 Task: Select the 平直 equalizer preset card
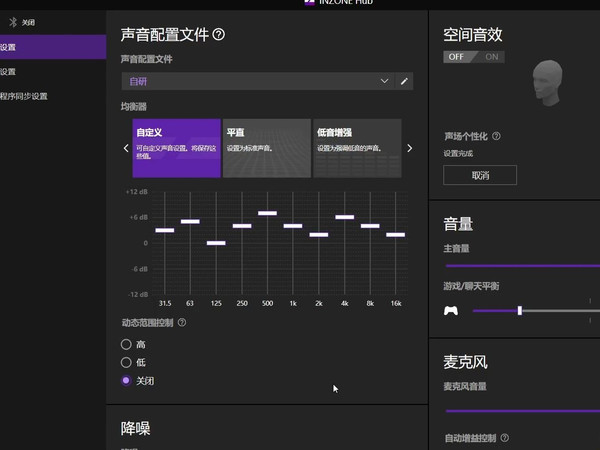(267, 148)
